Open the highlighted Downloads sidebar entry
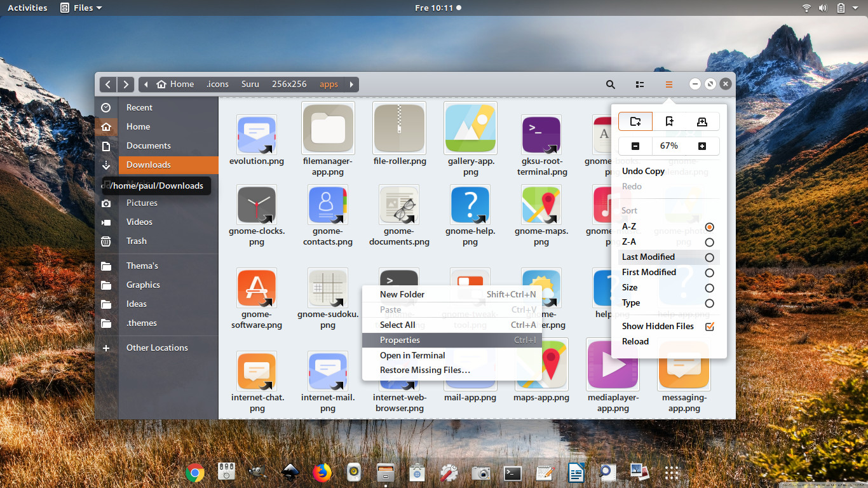868x488 pixels. 156,165
